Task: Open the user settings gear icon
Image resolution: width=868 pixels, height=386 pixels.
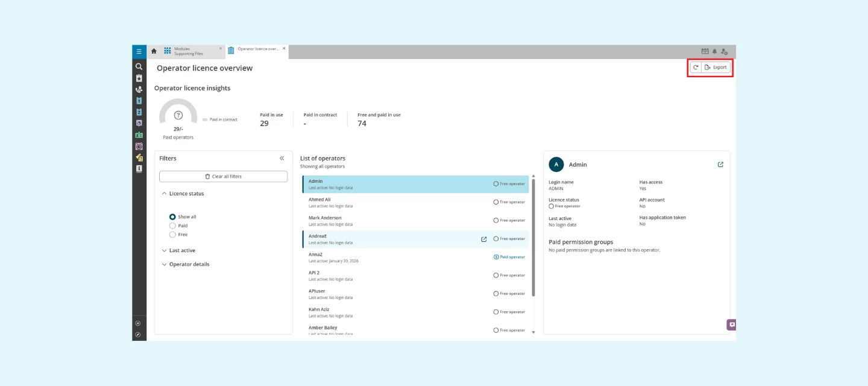Action: pos(725,52)
